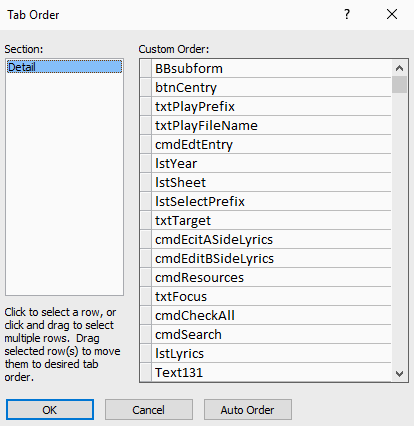414x426 pixels.
Task: Click the cmdEdtEntry entry
Action: 271,144
